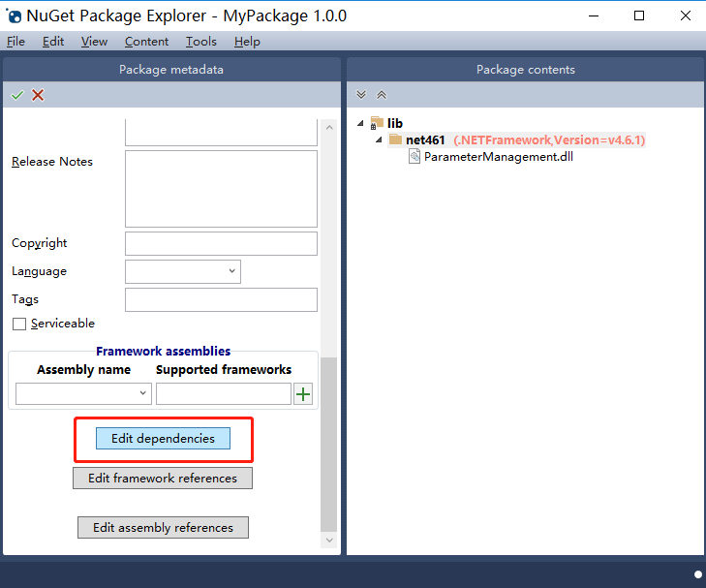Select the net461 folder icon
706x588 pixels.
[395, 139]
